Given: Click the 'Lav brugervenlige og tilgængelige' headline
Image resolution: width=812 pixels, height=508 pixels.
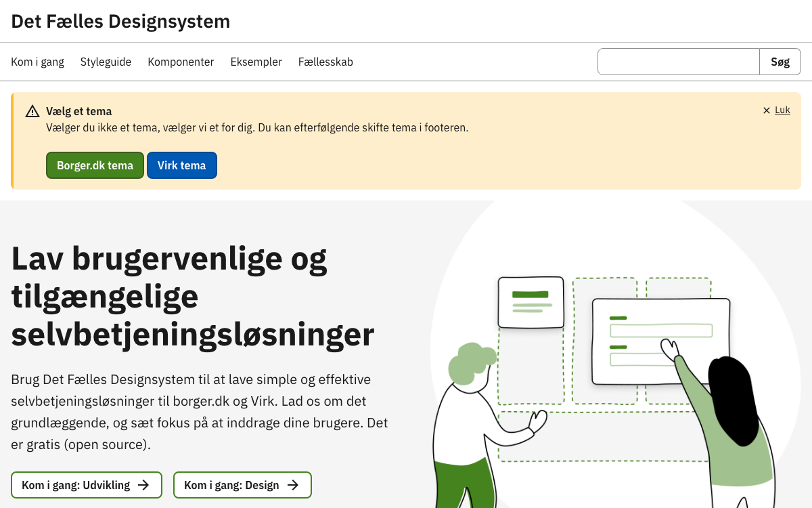Looking at the screenshot, I should coord(193,296).
